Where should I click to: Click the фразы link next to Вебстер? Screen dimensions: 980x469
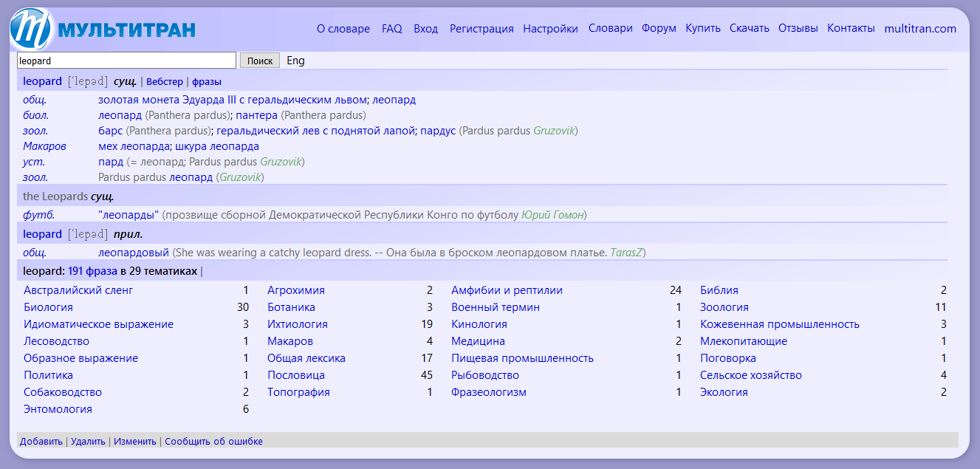click(x=207, y=82)
